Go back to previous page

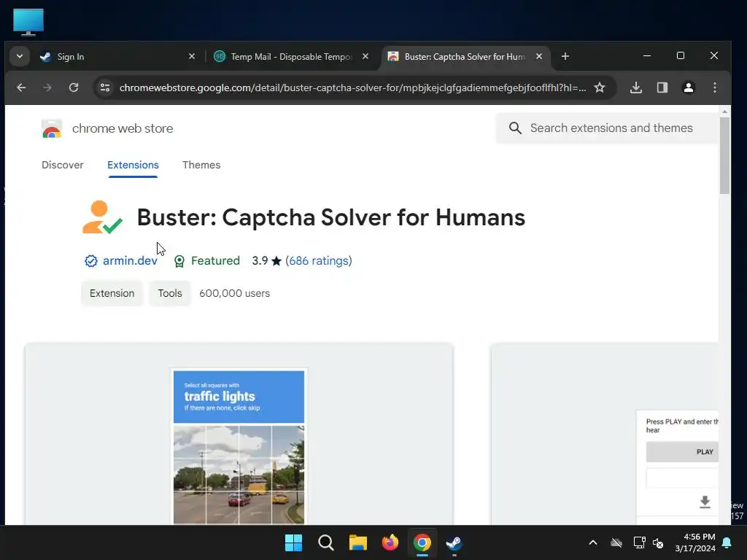[21, 87]
